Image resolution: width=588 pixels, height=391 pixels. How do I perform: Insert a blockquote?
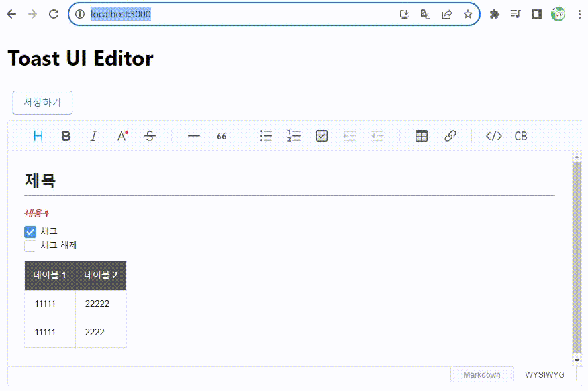coord(222,136)
